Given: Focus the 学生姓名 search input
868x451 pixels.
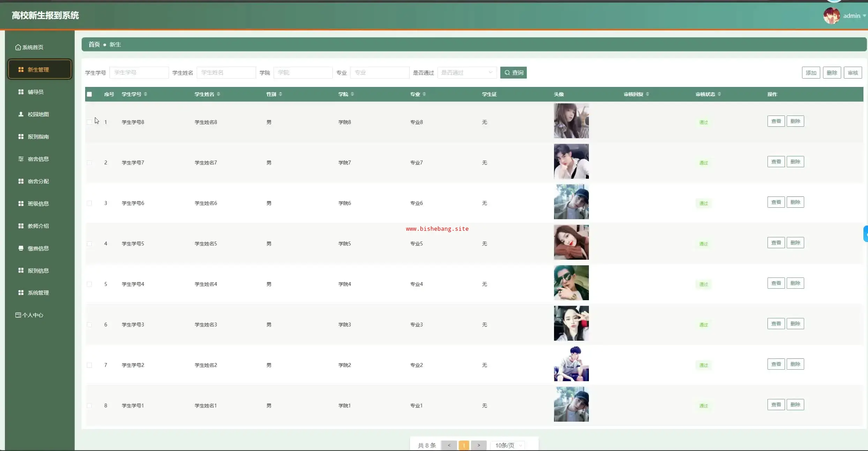Looking at the screenshot, I should [226, 73].
